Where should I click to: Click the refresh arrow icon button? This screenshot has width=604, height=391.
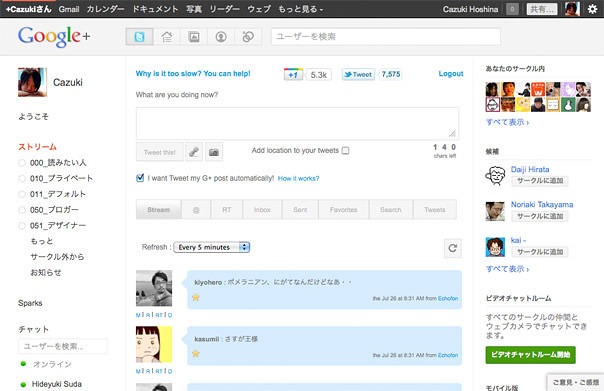pos(453,248)
